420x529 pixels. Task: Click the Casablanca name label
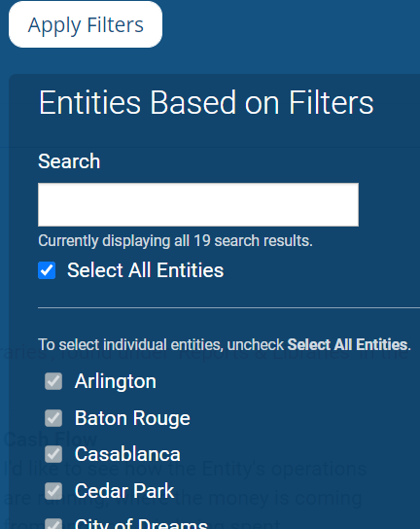point(127,454)
